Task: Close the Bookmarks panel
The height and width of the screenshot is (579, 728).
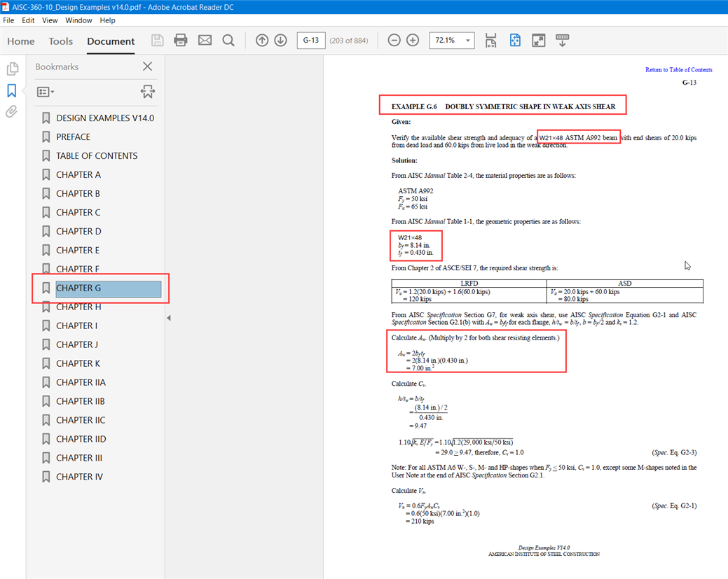Action: click(x=147, y=67)
